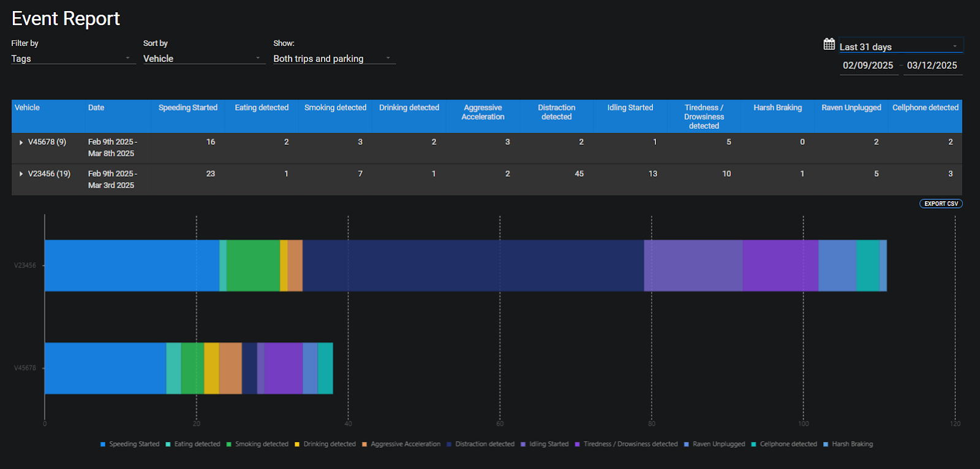Open the Last 31 days range dropdown
The image size is (980, 469).
899,47
